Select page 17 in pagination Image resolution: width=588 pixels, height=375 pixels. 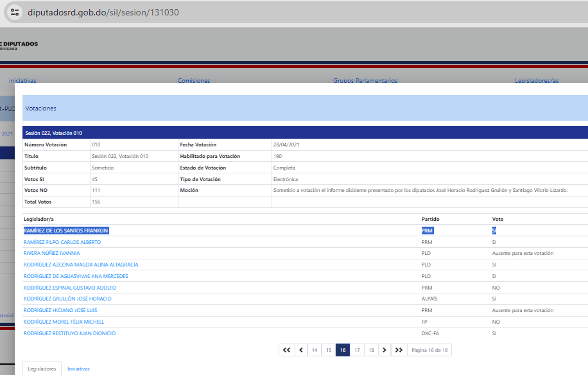pyautogui.click(x=357, y=350)
